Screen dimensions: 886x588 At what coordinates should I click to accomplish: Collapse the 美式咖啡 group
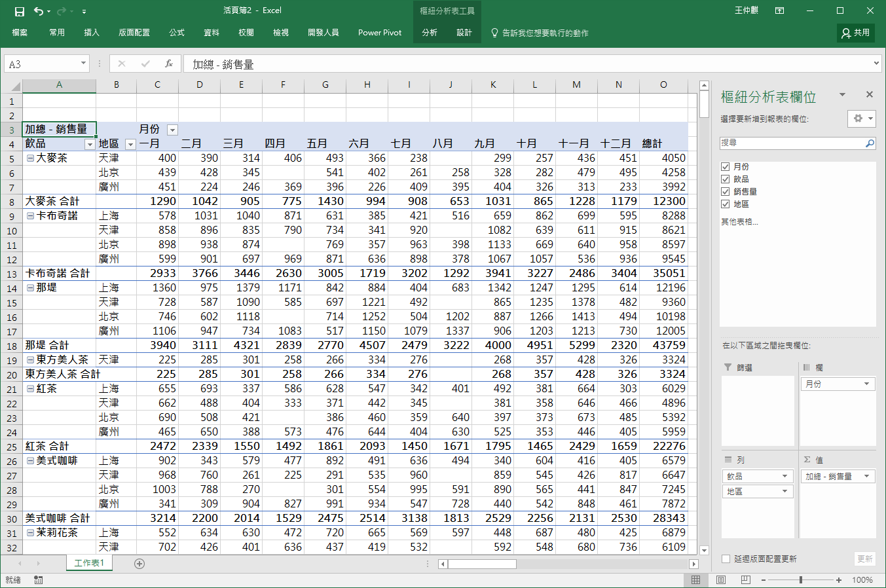click(30, 460)
